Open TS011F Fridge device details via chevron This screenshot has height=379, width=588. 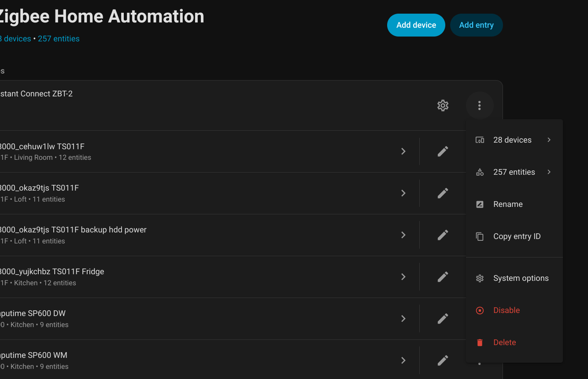pyautogui.click(x=403, y=276)
